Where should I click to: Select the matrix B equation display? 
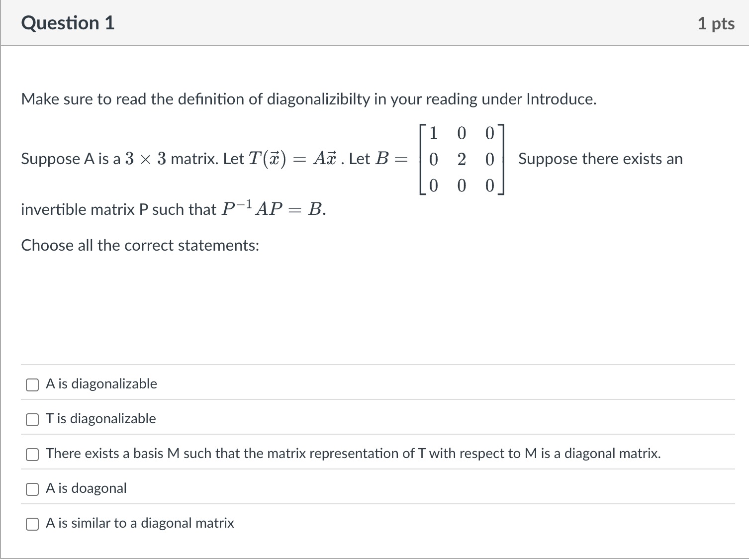pyautogui.click(x=463, y=159)
